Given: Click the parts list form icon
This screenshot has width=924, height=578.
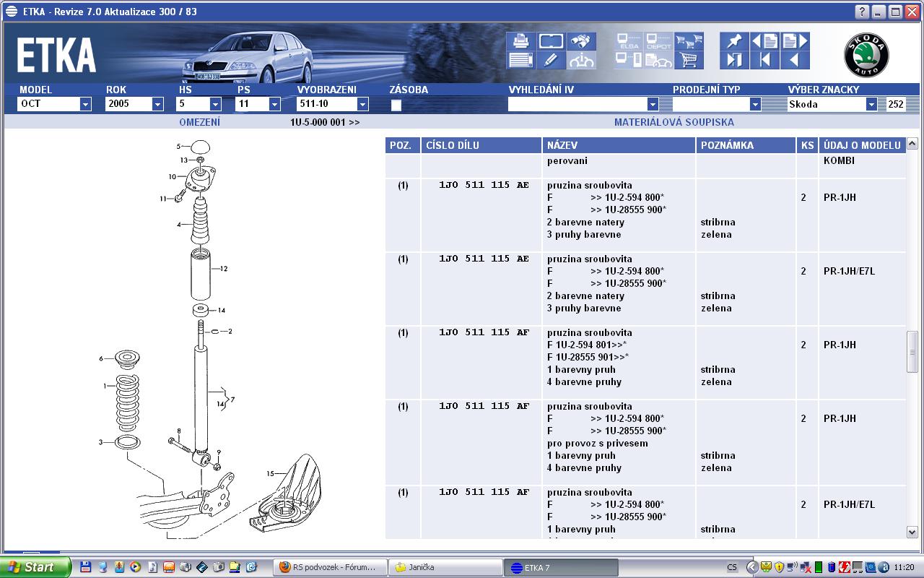Looking at the screenshot, I should [520, 60].
